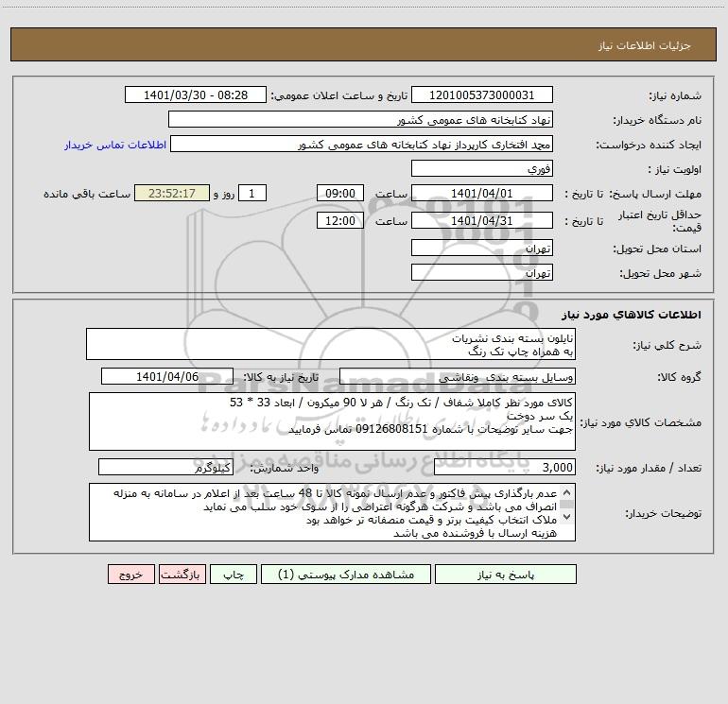The width and height of the screenshot is (728, 704).
Task: Click quantity field showing 3,000
Action: 505,467
